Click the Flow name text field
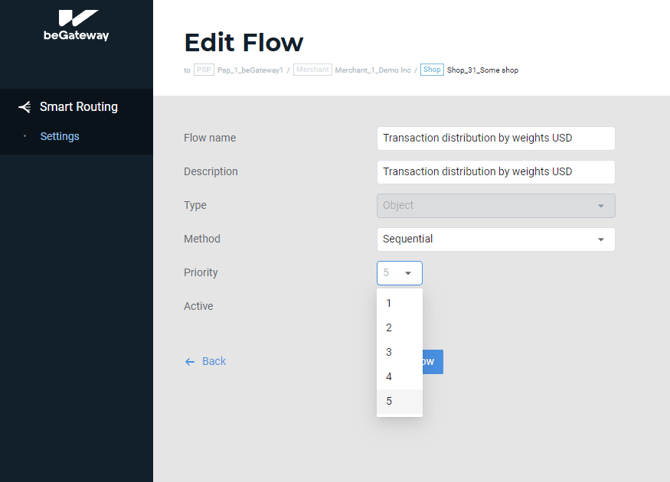The height and width of the screenshot is (482, 670). coord(496,138)
